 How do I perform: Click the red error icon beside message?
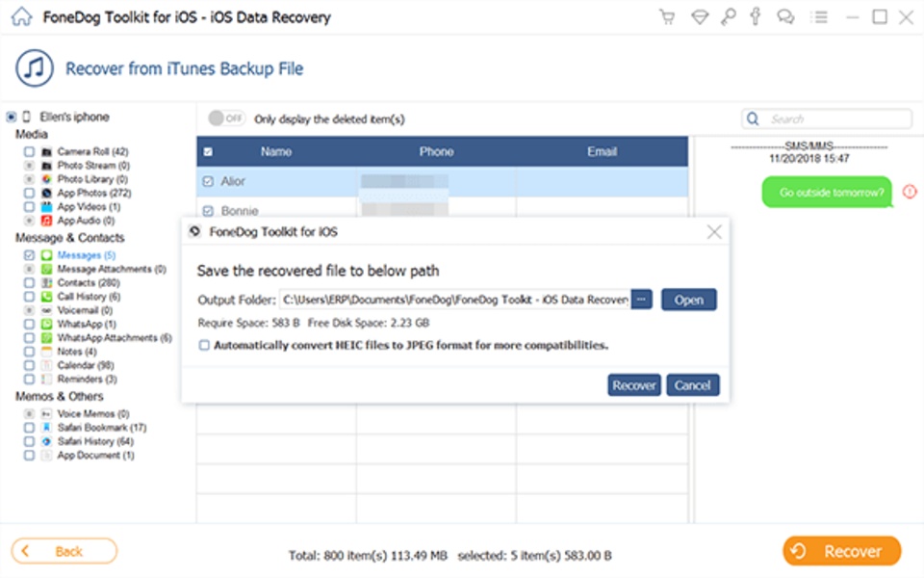tap(910, 192)
